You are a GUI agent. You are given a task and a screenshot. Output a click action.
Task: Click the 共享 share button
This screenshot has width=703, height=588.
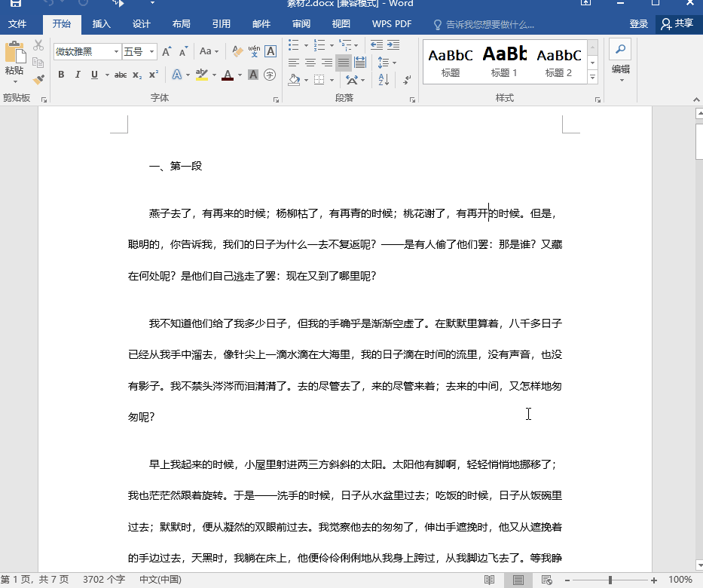tap(678, 24)
